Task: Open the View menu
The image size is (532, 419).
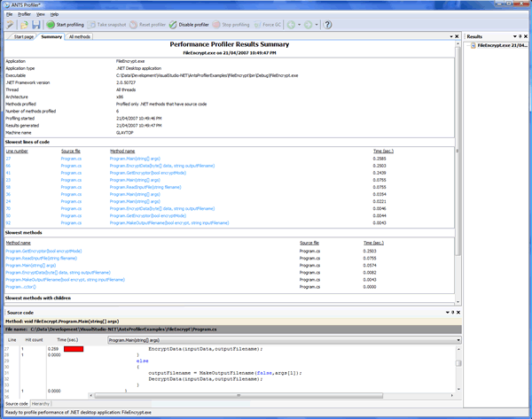Action: click(41, 14)
